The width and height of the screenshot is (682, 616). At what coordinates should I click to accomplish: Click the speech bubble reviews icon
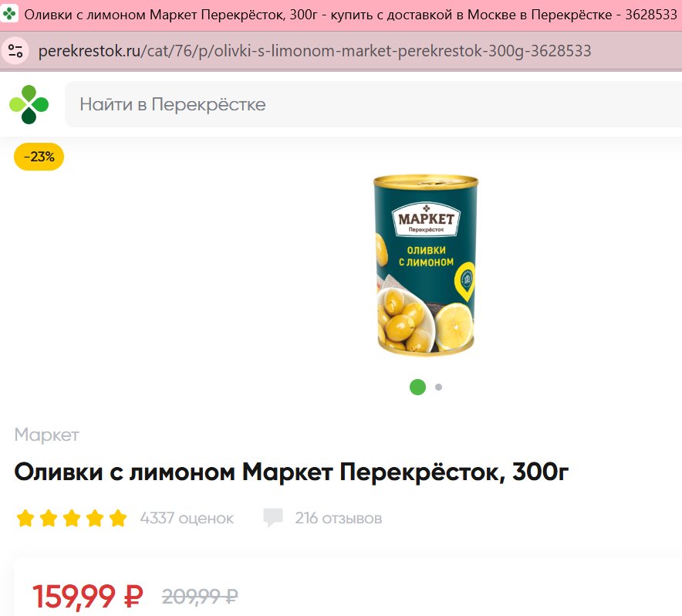pyautogui.click(x=273, y=518)
